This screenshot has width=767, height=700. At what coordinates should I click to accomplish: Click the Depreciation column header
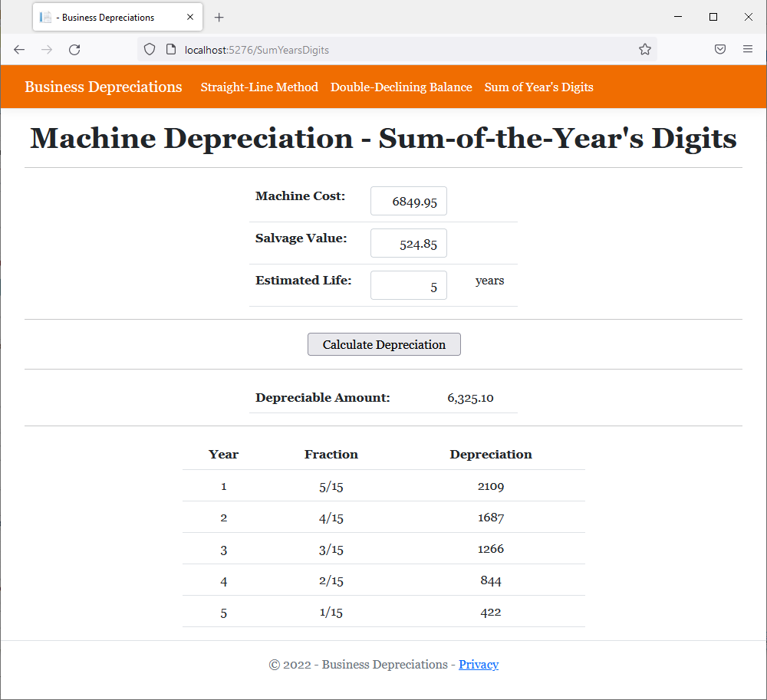[x=491, y=454]
